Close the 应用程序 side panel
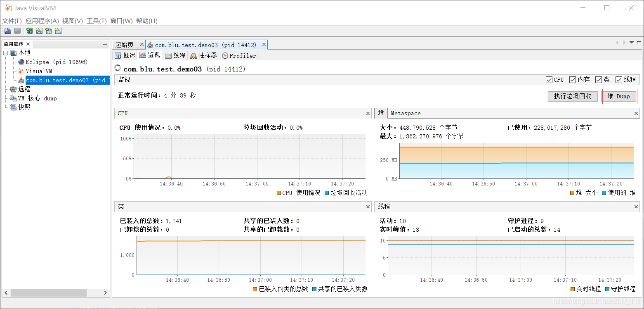The width and height of the screenshot is (644, 309). [28, 44]
